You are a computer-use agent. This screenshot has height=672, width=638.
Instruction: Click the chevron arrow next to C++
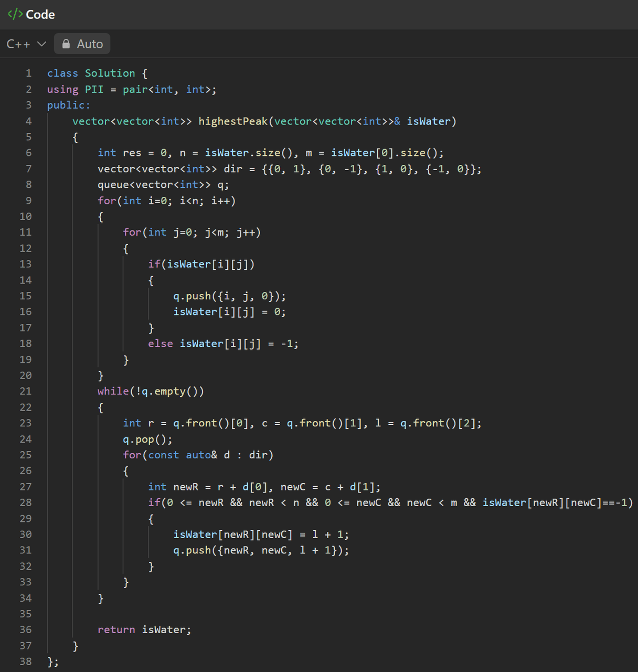[42, 44]
